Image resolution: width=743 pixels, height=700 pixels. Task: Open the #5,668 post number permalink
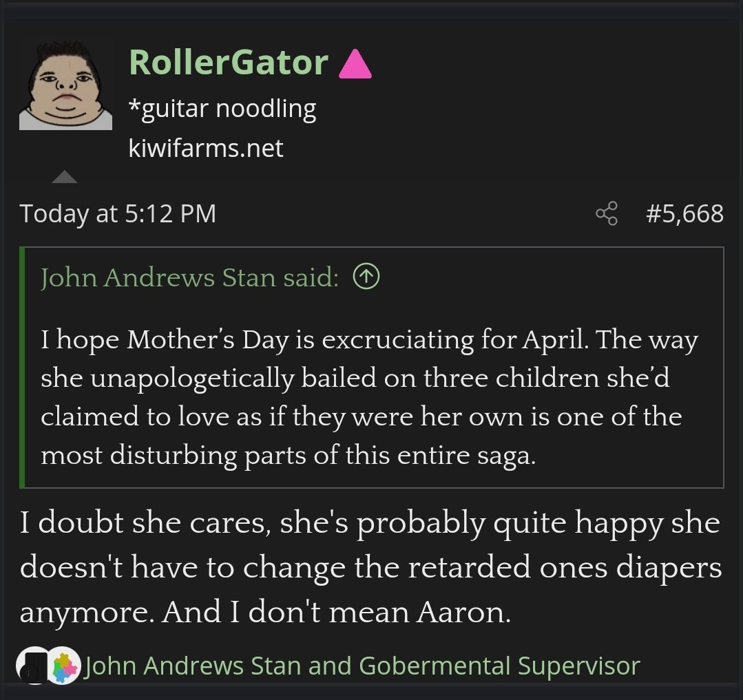(x=684, y=213)
